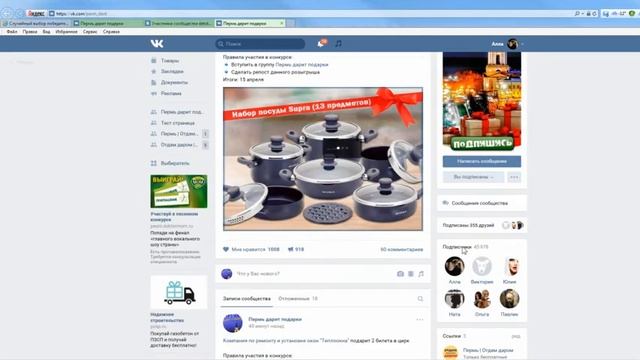This screenshot has width=640, height=360.
Task: Click the browser forward arrow button
Action: tap(19, 13)
